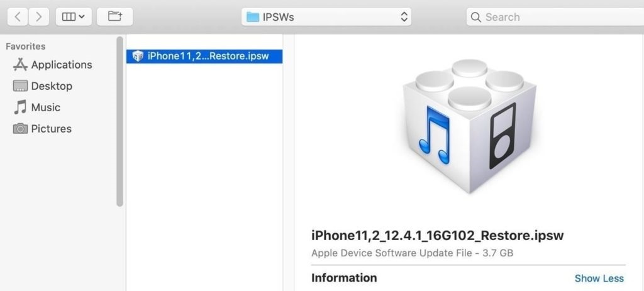This screenshot has width=644, height=291.
Task: Select Pictures in the Favorites sidebar
Action: point(53,129)
